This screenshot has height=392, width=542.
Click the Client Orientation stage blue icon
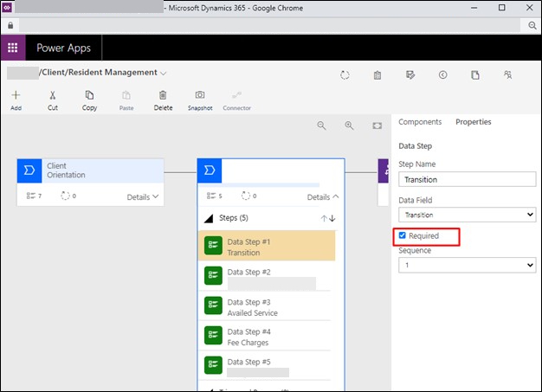(29, 170)
